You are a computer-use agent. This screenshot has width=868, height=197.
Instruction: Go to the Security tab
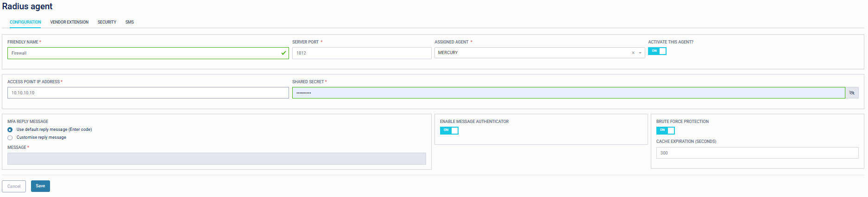[x=107, y=22]
